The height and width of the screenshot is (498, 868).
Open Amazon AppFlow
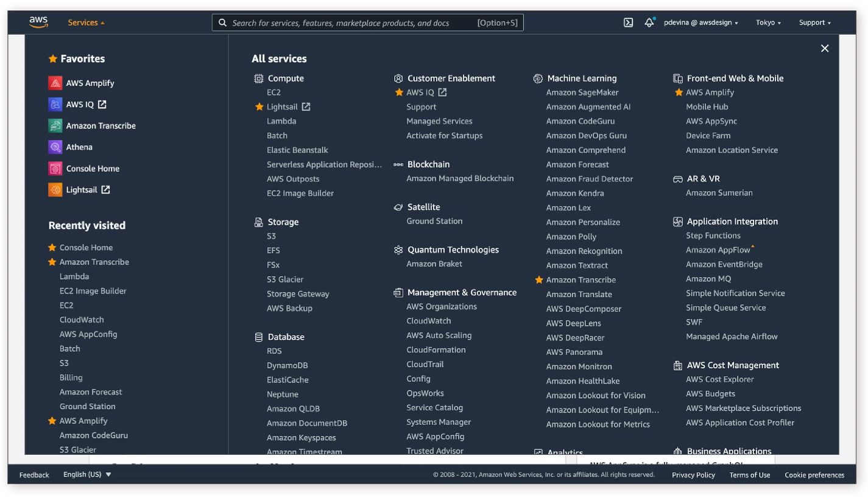pos(718,250)
